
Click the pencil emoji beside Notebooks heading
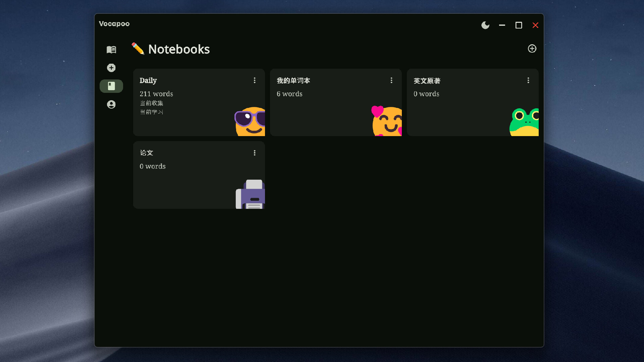tap(137, 49)
